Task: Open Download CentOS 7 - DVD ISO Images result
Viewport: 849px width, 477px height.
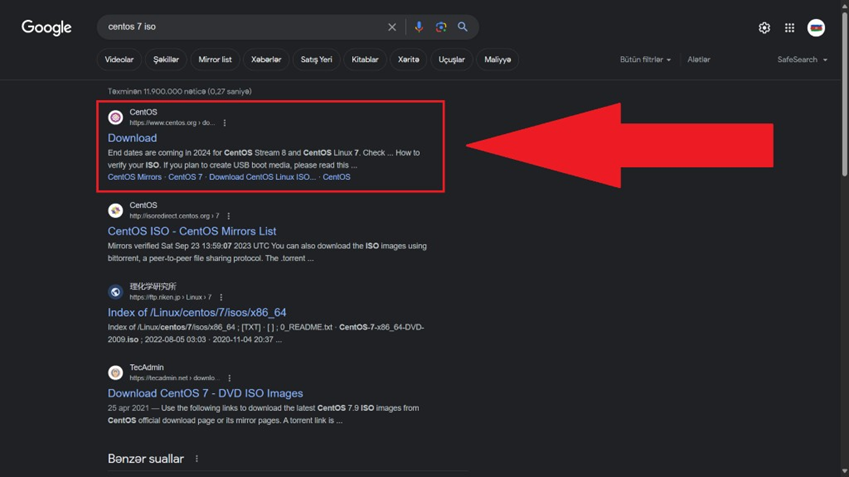Action: [205, 394]
